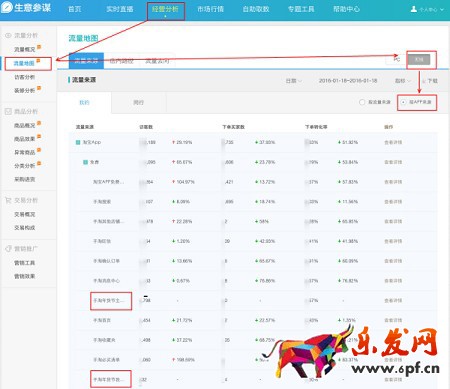The height and width of the screenshot is (389, 450).
Task: Click the orange badge beside 装修分析
Action: point(39,88)
